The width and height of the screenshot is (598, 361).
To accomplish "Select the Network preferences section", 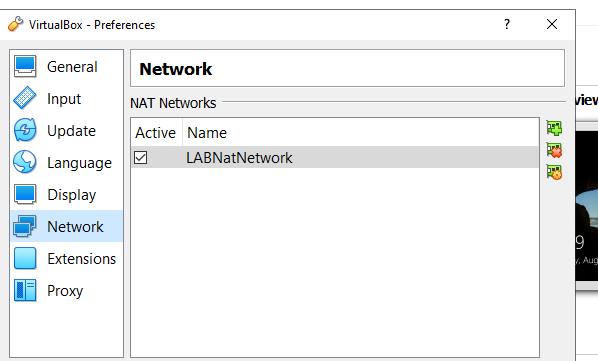I will pos(66,226).
